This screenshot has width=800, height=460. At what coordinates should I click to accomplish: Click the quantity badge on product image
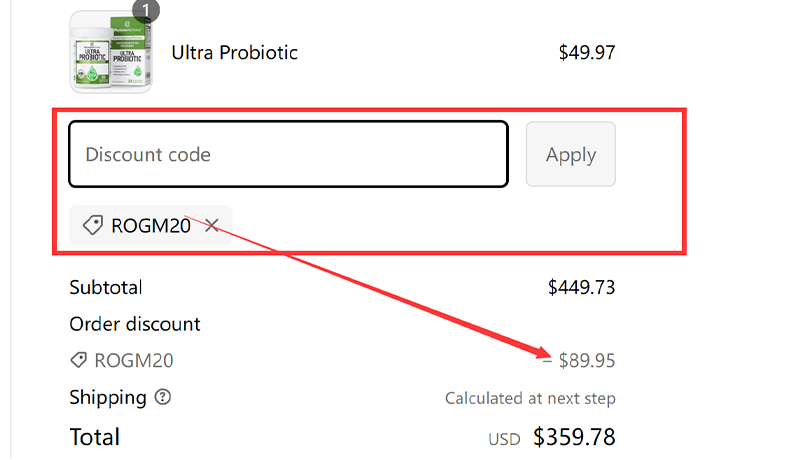click(x=146, y=11)
